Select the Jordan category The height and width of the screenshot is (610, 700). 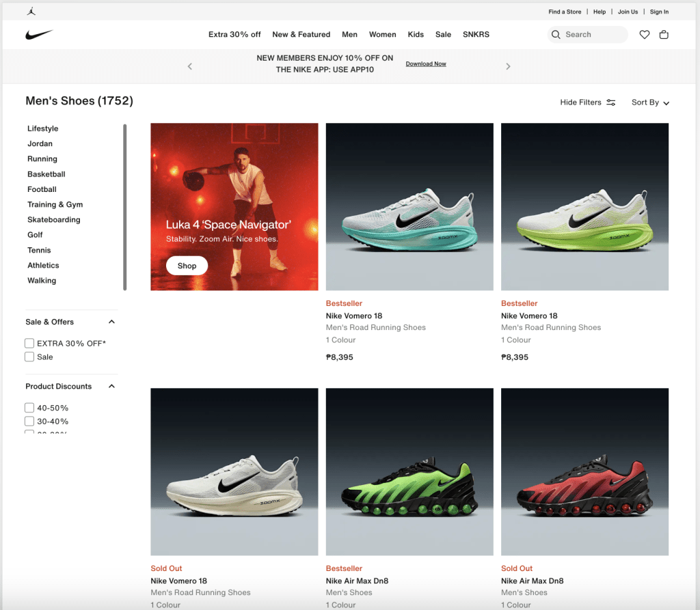click(x=40, y=143)
